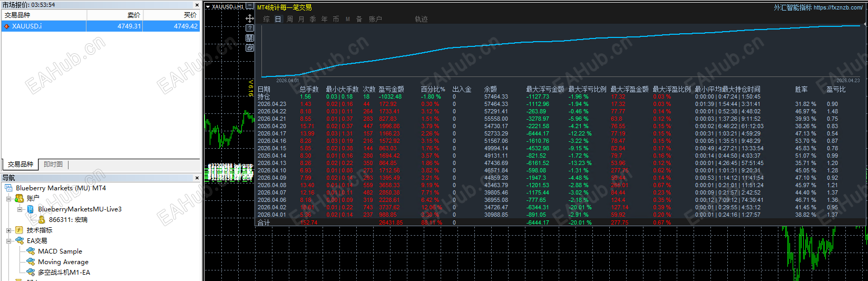Expand the 技术指标 tree node

coord(9,230)
